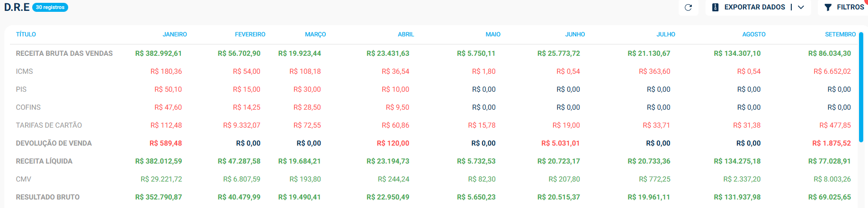Click the vertical blue scrollbar
Viewport: 868px width, 208px height.
[861, 118]
